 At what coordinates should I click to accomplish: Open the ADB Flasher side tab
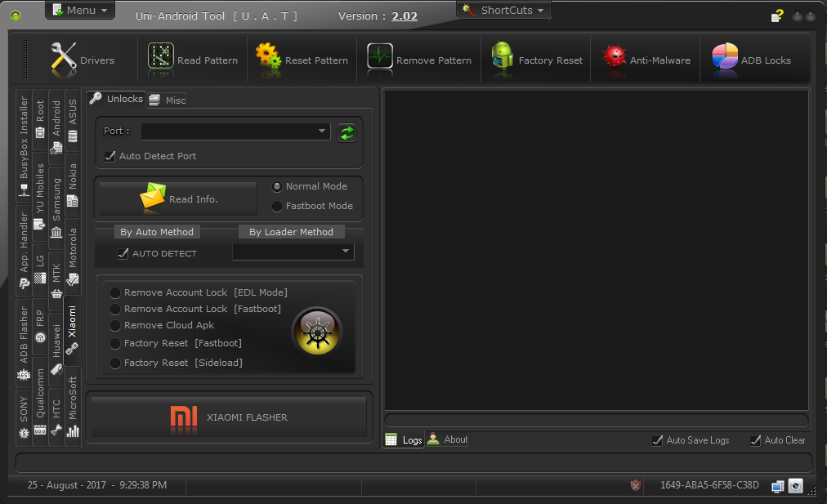click(24, 343)
